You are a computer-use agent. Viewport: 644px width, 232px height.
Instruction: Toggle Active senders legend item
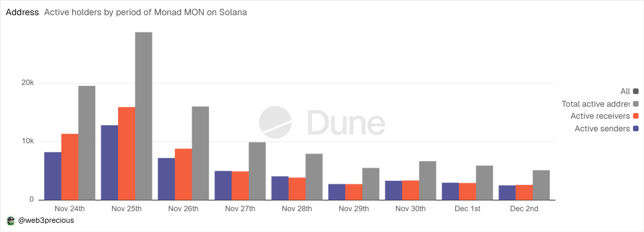coord(602,129)
